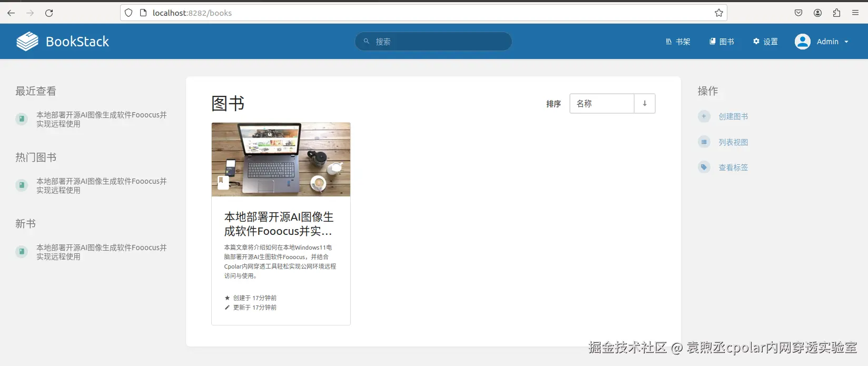Switch to 列表视图 list view
This screenshot has width=868, height=366.
coord(733,142)
